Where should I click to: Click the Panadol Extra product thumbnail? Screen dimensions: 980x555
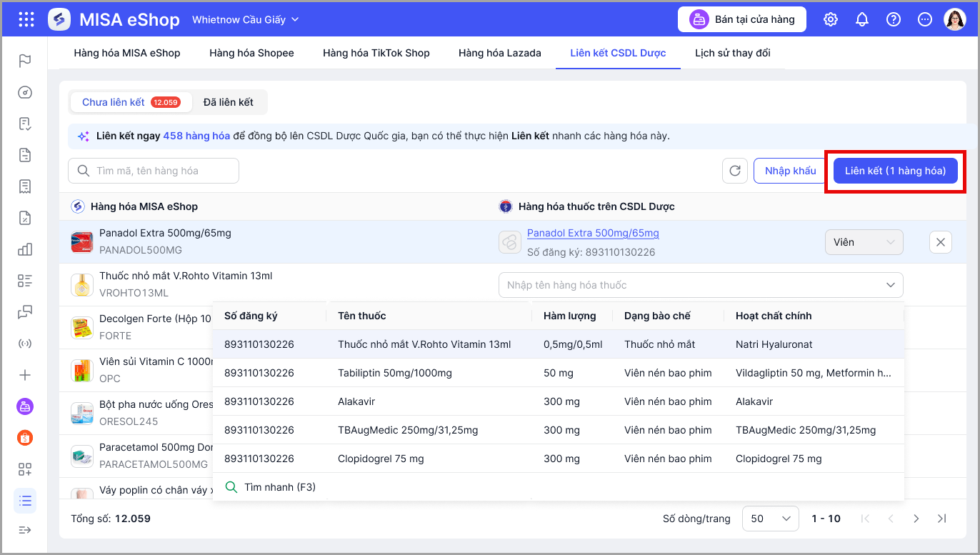82,242
